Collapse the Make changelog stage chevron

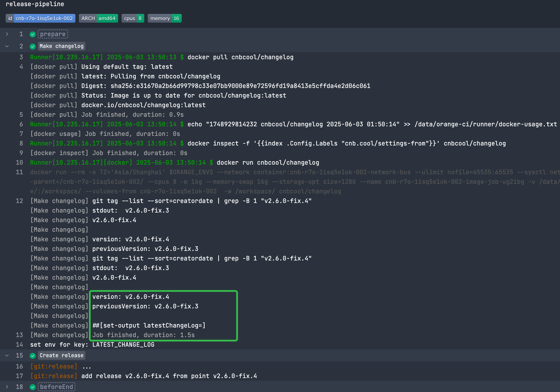coord(7,46)
